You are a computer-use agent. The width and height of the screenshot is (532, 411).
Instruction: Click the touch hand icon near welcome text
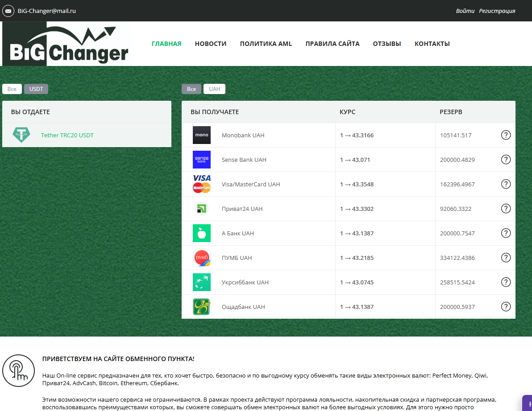18,371
